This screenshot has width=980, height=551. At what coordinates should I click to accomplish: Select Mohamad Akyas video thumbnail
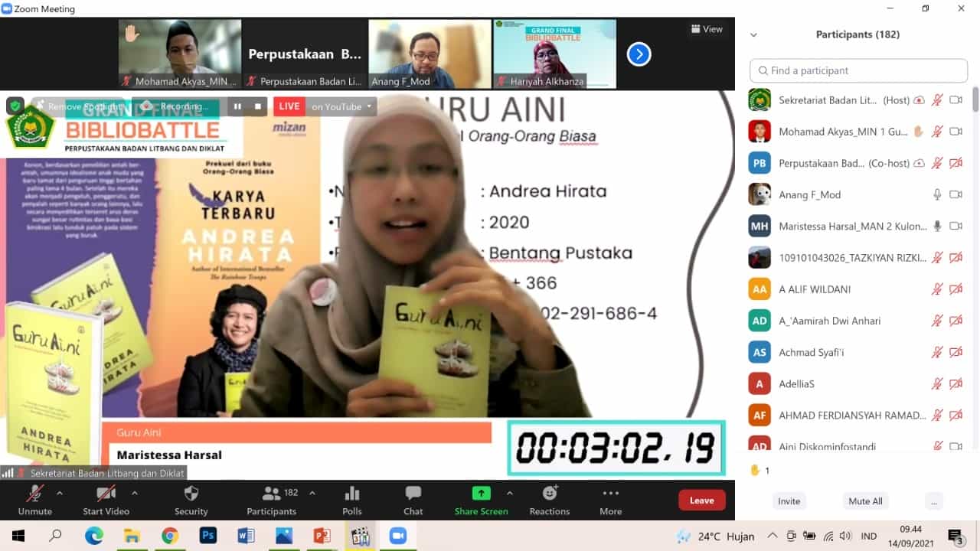tap(180, 54)
